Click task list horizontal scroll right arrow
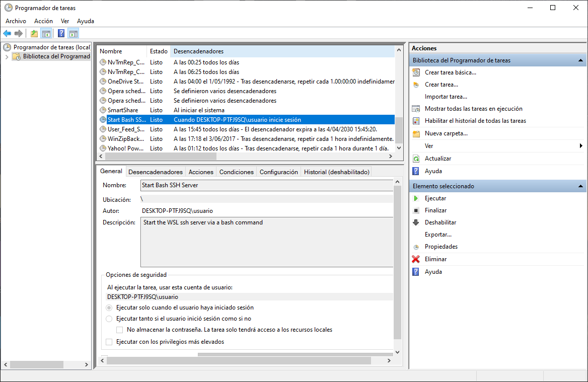This screenshot has height=382, width=588. pyautogui.click(x=390, y=157)
